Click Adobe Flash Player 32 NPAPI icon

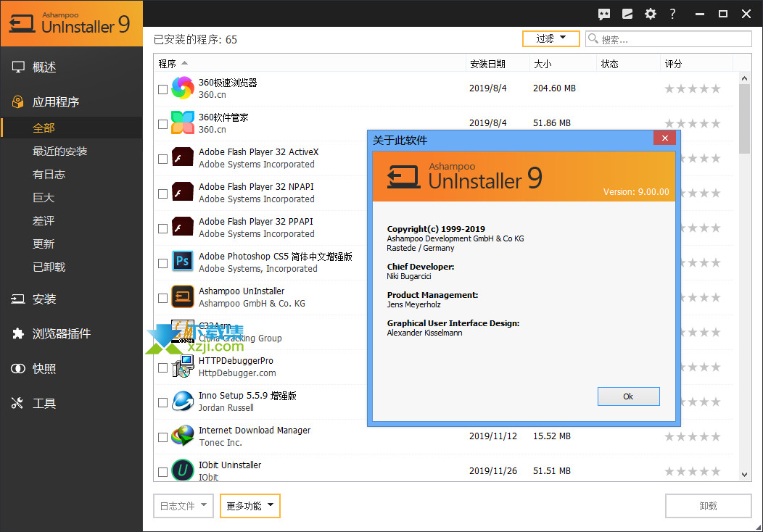click(x=183, y=192)
